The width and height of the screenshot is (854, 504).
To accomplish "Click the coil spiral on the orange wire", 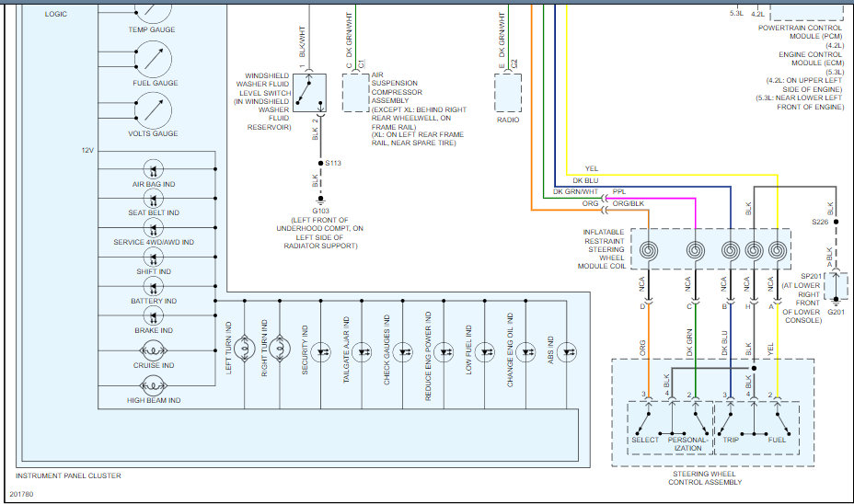I will [x=649, y=250].
